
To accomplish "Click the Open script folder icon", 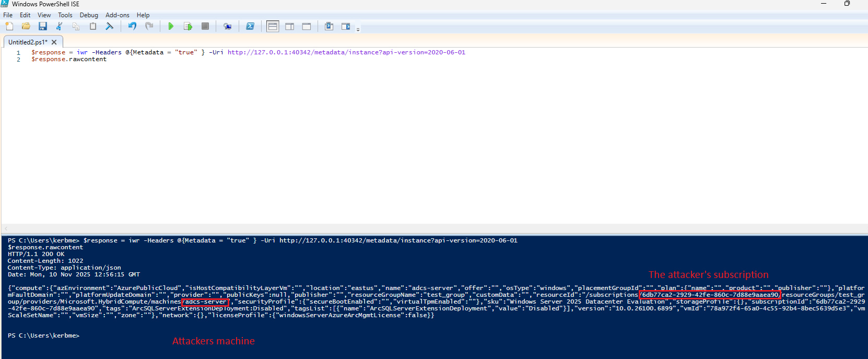I will point(26,26).
